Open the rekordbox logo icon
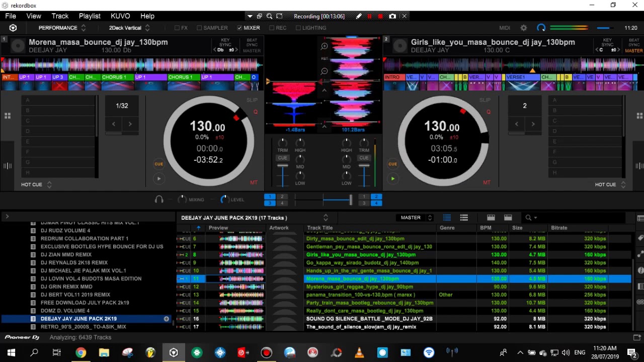Image resolution: width=644 pixels, height=362 pixels. tap(13, 28)
